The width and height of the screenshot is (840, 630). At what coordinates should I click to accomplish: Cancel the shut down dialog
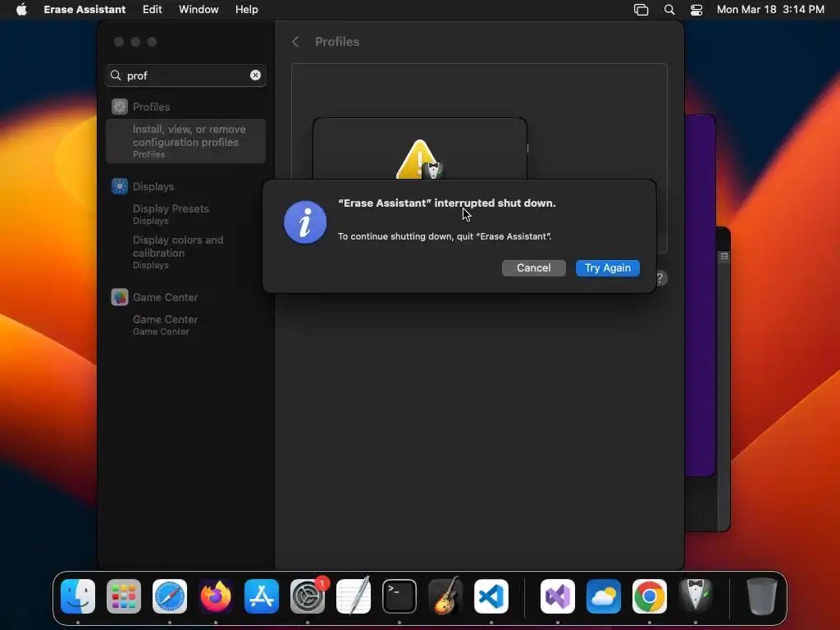[x=533, y=268]
